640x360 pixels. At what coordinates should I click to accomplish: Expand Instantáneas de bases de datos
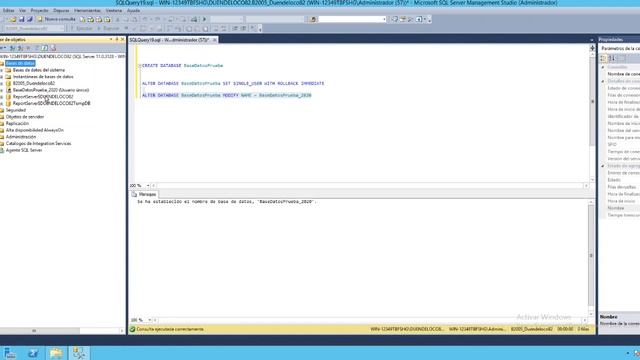[x=2, y=77]
